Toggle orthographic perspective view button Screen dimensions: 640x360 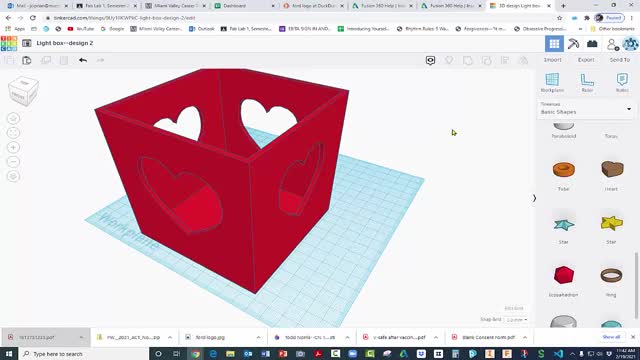(x=13, y=176)
